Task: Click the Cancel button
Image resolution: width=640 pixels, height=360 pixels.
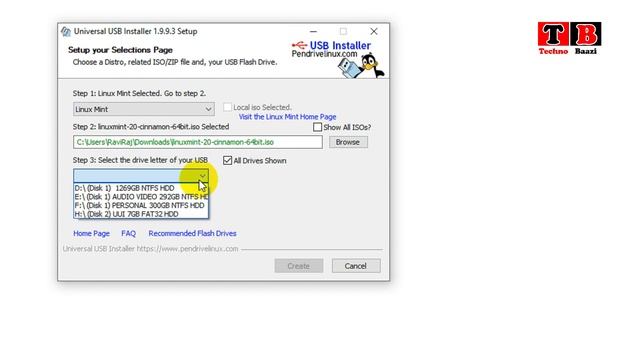Action: tap(356, 266)
